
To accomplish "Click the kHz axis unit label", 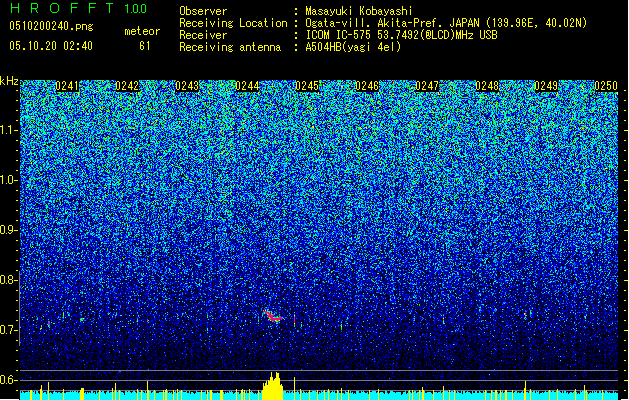I will click(9, 81).
